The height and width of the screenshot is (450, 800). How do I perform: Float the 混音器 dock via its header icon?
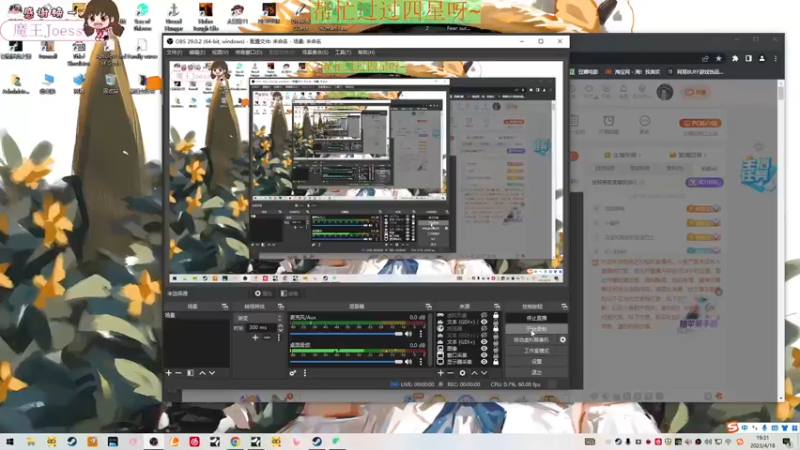[429, 307]
